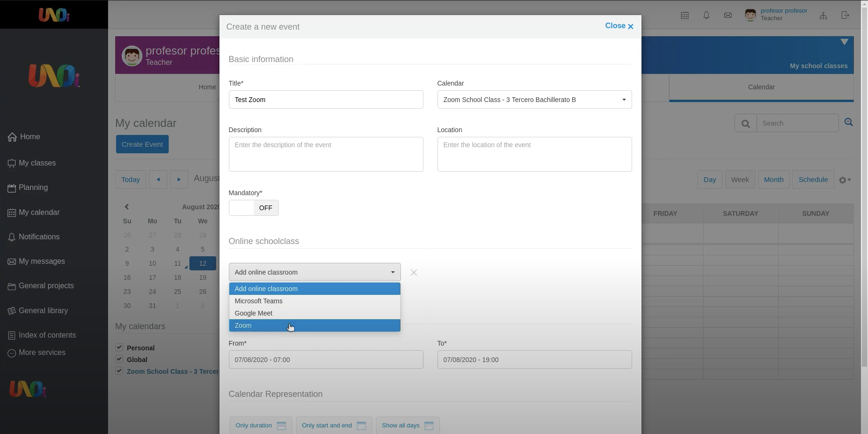Close the Create a new event dialog
Screen dimensions: 868x434
(619, 26)
